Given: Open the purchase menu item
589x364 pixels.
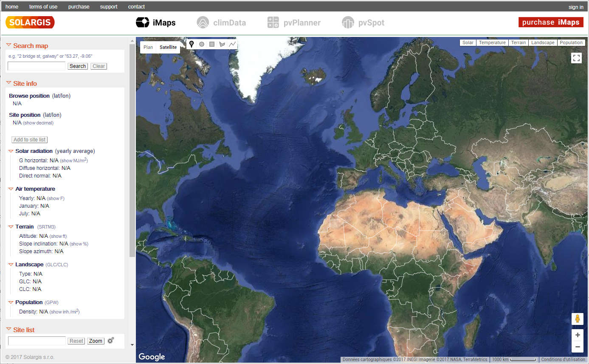Looking at the screenshot, I should coord(79,7).
